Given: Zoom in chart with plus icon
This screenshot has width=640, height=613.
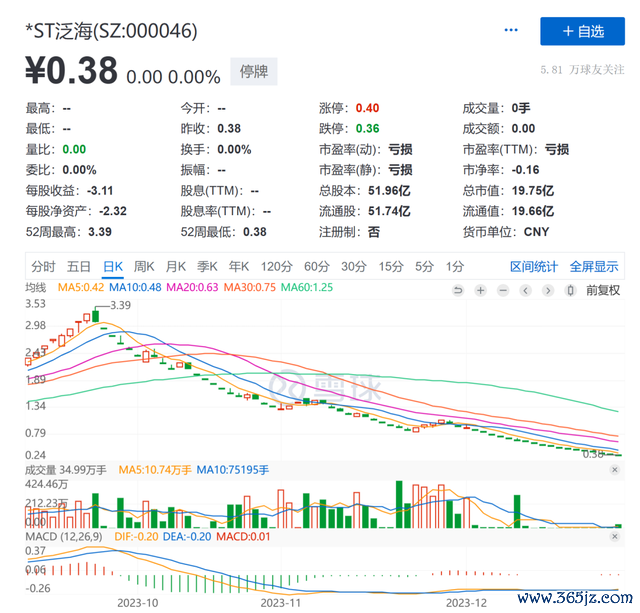Looking at the screenshot, I should click(x=481, y=291).
